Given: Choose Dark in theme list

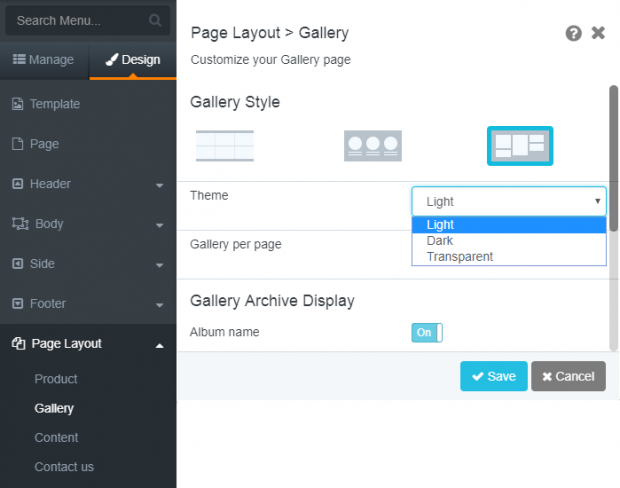Looking at the screenshot, I should [x=509, y=241].
